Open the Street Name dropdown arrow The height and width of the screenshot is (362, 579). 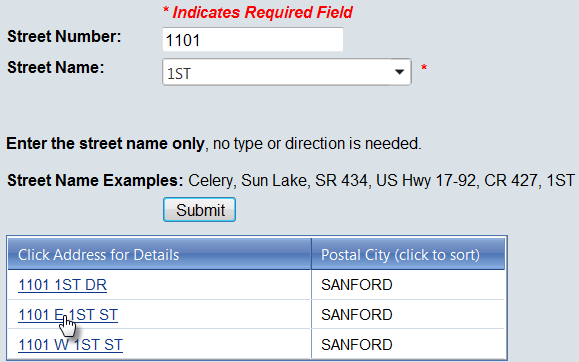399,72
